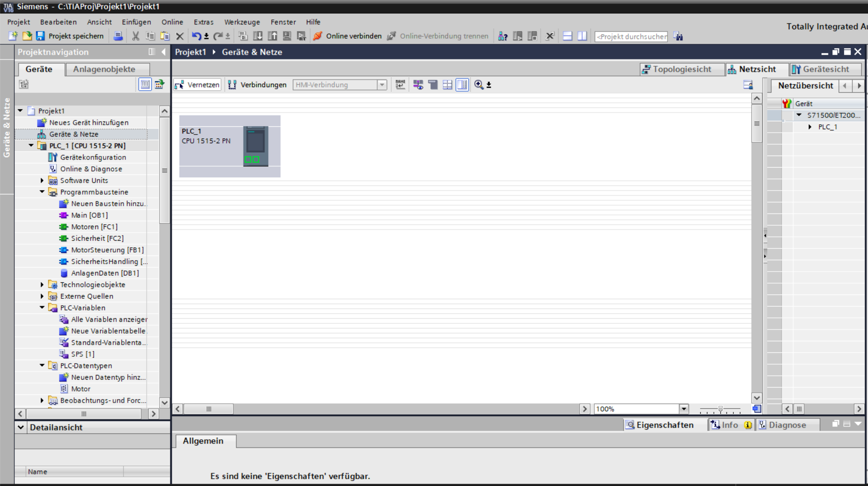Click the Projekt durchsuchen search field
868x486 pixels.
[631, 37]
